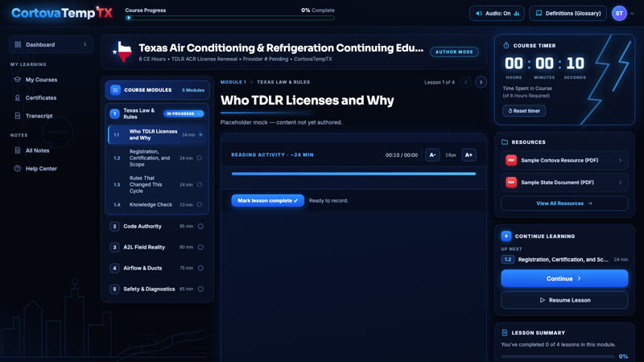
Task: Click the Course Progress bar
Action: coord(230,18)
